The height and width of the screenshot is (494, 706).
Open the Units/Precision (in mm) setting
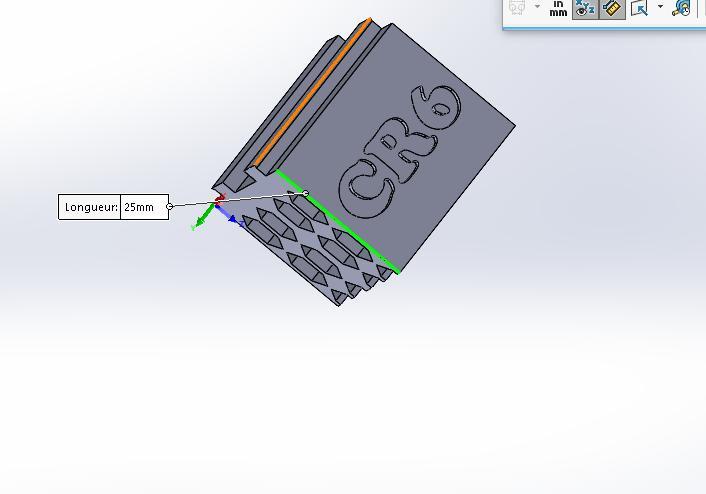point(558,8)
